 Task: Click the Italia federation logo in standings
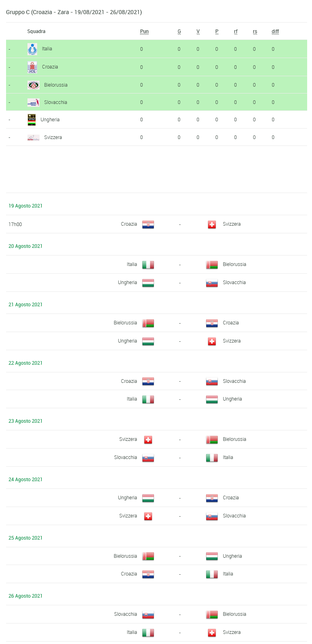[32, 49]
